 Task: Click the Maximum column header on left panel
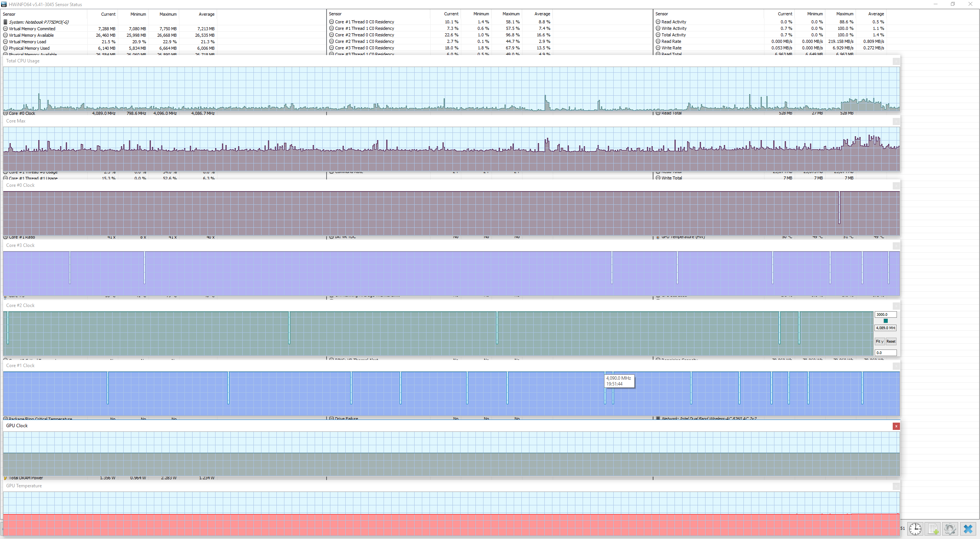click(x=168, y=14)
